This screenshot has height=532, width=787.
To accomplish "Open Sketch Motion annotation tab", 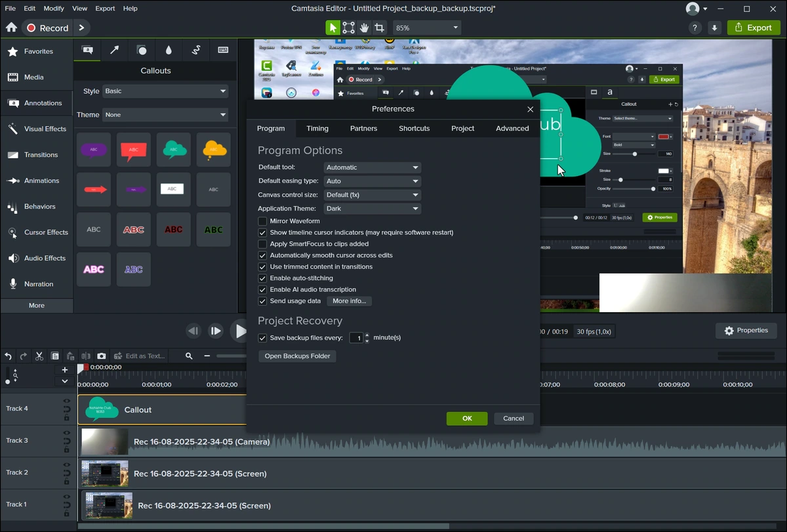I will 195,50.
